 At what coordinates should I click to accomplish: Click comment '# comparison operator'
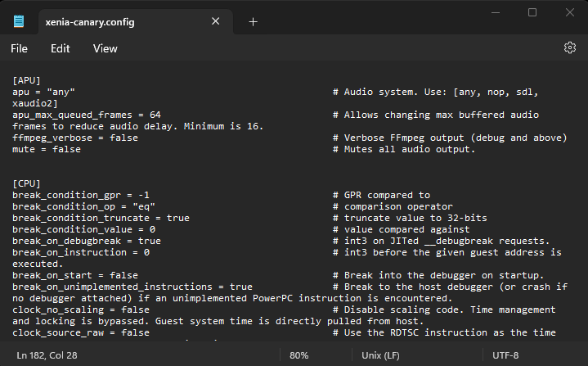[x=393, y=206]
